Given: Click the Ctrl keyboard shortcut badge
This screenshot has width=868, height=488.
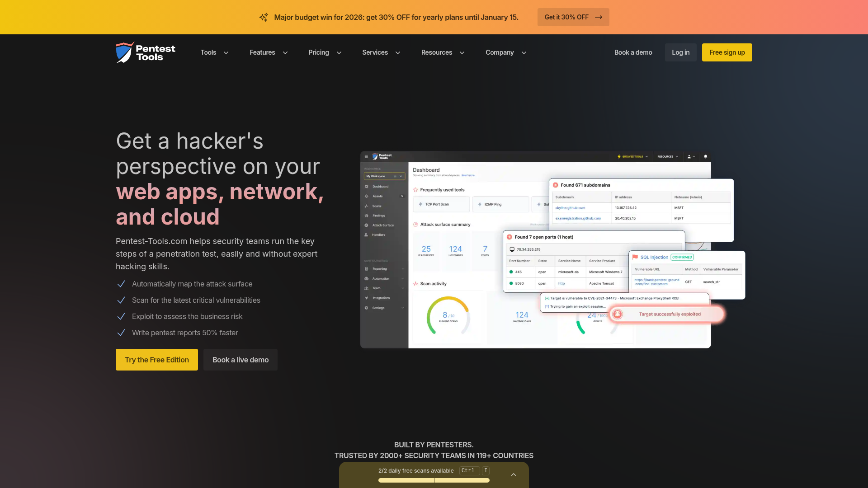Looking at the screenshot, I should tap(469, 470).
